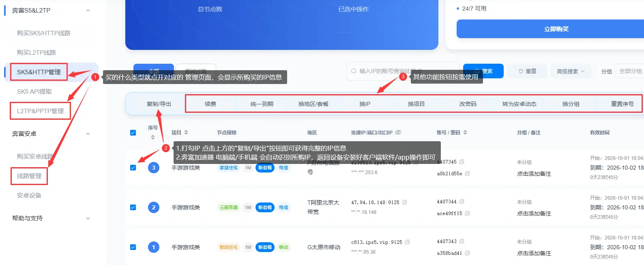Image resolution: width=644 pixels, height=265 pixels.
Task: Sort by 账号/密码 column arrows
Action: (x=465, y=132)
